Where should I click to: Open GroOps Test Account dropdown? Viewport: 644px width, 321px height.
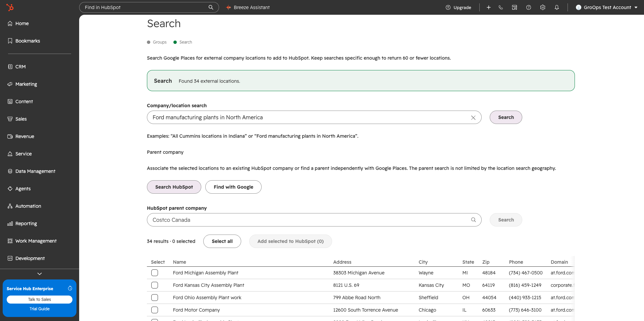coord(606,7)
